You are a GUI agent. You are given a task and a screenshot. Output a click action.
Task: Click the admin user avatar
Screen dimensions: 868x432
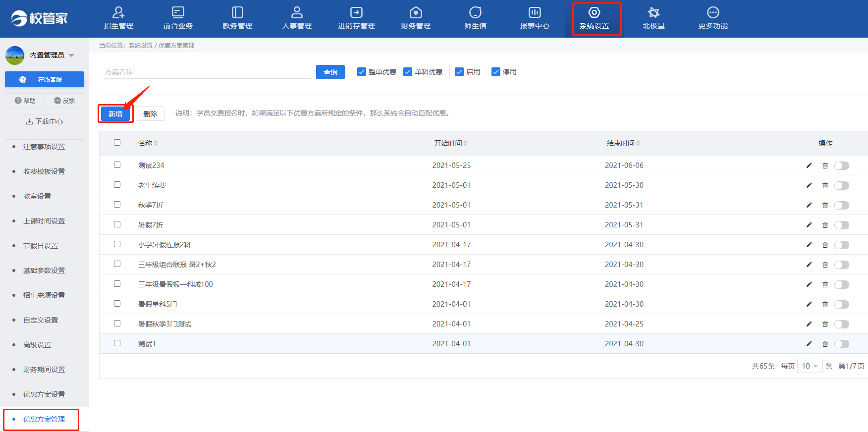click(x=15, y=55)
